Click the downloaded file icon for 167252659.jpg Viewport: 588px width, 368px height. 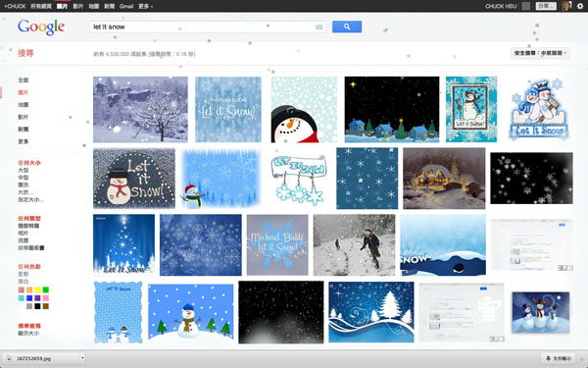coord(9,358)
